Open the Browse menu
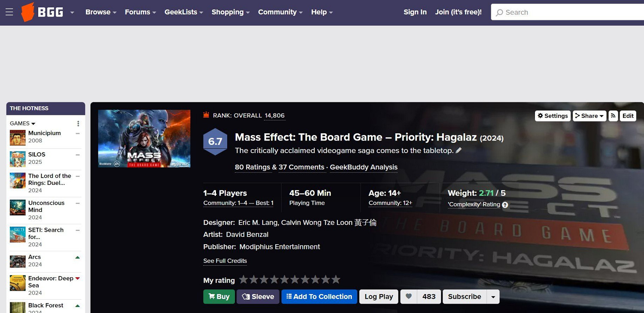Viewport: 644px width, 313px height. (x=100, y=12)
